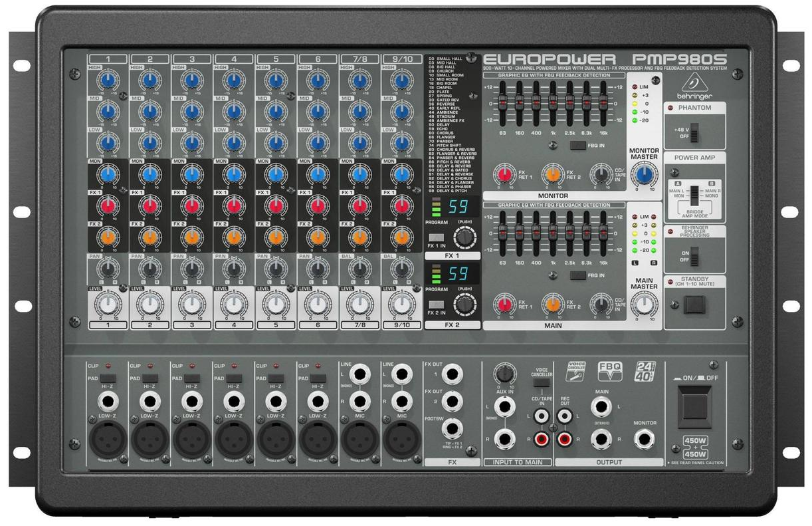812x526 pixels.
Task: Turn FX RET 1 knob in Monitor section
Action: 504,176
